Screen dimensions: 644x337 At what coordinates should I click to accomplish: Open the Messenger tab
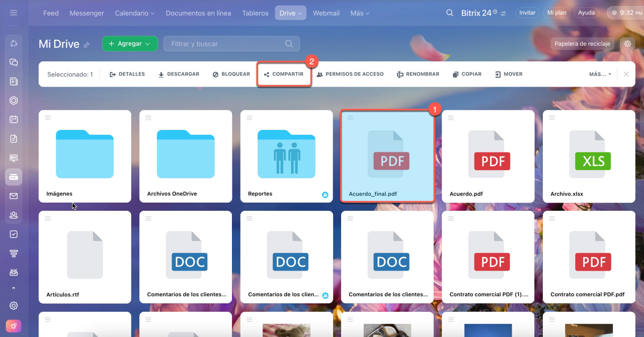coord(87,13)
